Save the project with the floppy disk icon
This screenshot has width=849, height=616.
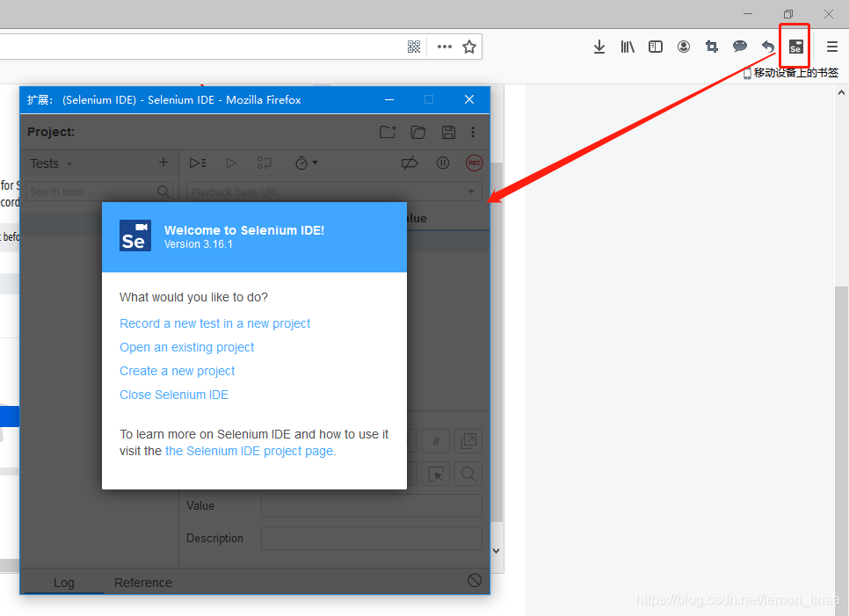tap(448, 132)
